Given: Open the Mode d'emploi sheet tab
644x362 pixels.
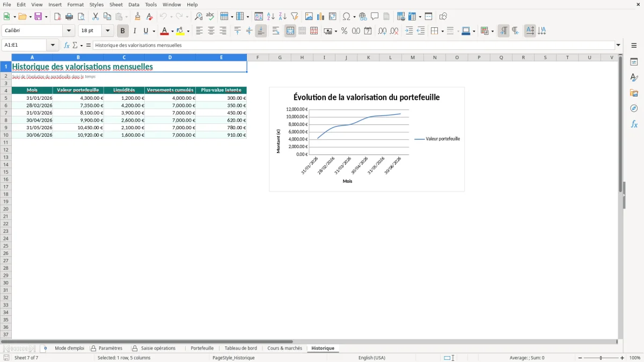Looking at the screenshot, I should click(x=69, y=348).
